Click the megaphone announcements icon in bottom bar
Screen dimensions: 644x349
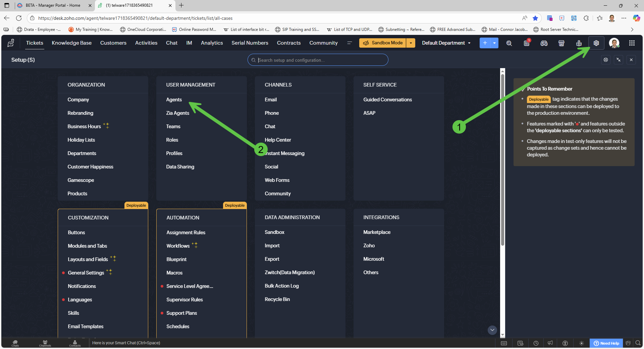coord(550,343)
